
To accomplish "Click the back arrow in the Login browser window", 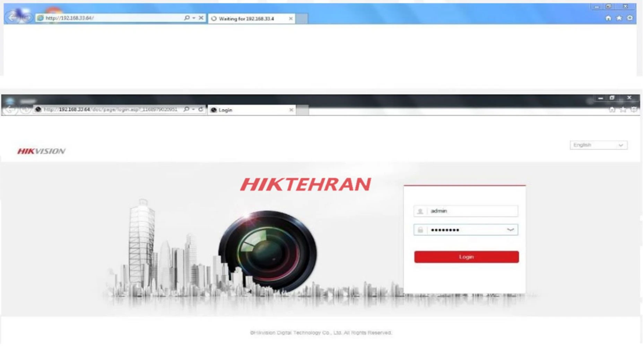I will (10, 110).
